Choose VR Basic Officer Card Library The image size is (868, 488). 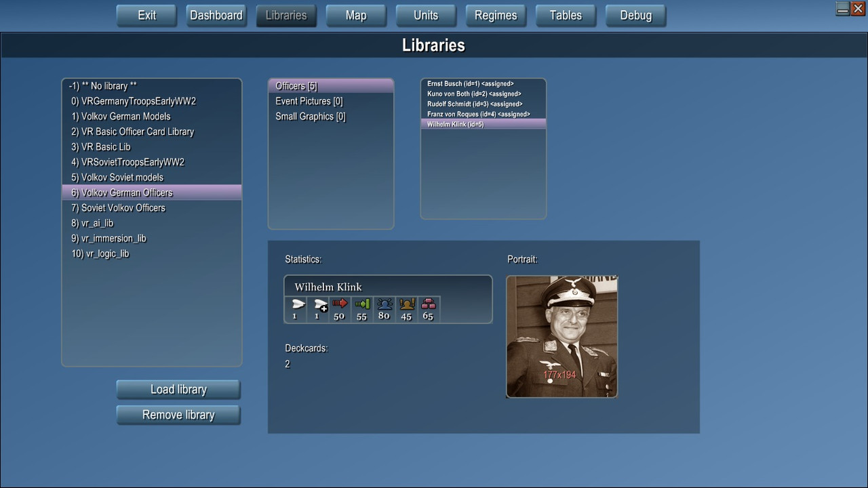pos(152,131)
